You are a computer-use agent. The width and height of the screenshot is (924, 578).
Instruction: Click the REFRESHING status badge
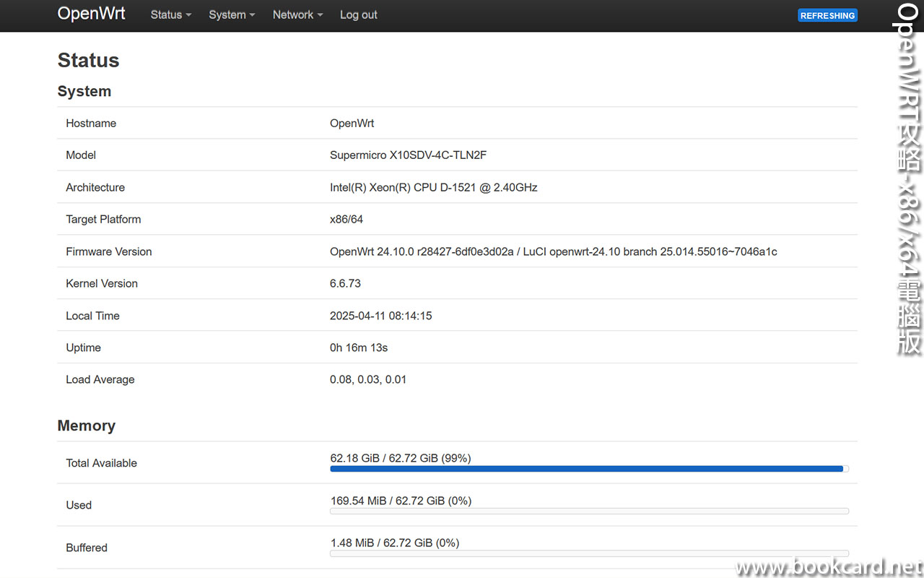(x=827, y=15)
